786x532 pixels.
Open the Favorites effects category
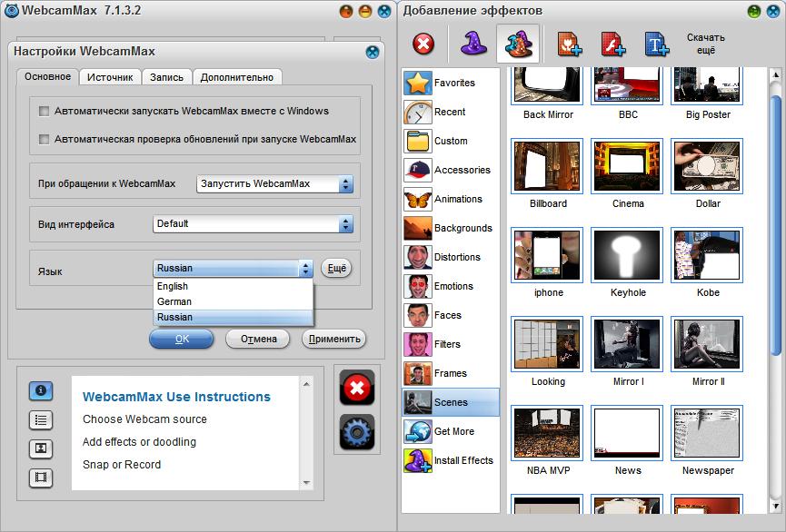[x=451, y=83]
